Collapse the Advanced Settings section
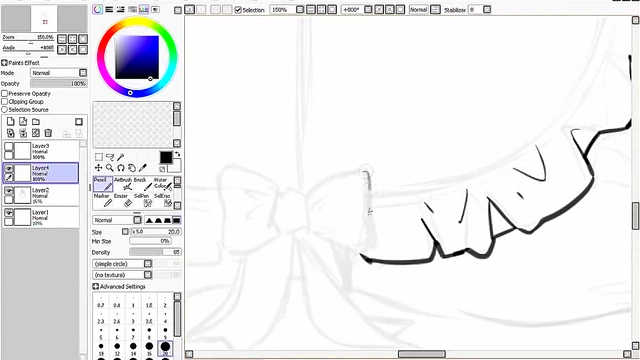 pyautogui.click(x=96, y=287)
